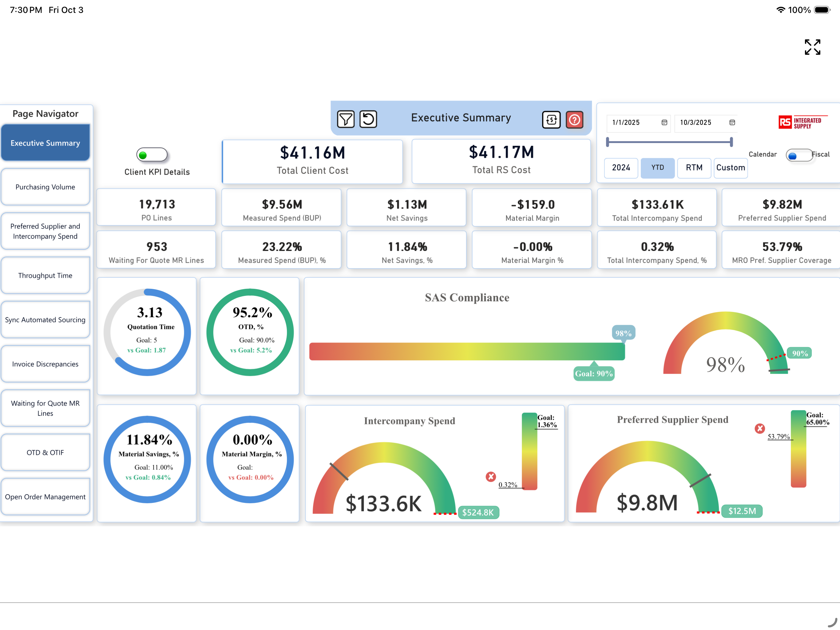Click the right handle of date range slider

click(731, 142)
